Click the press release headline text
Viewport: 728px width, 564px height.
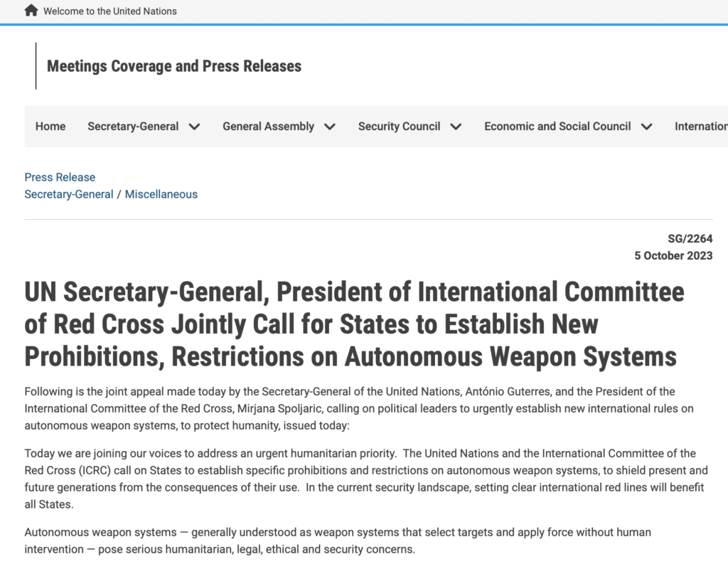(354, 324)
